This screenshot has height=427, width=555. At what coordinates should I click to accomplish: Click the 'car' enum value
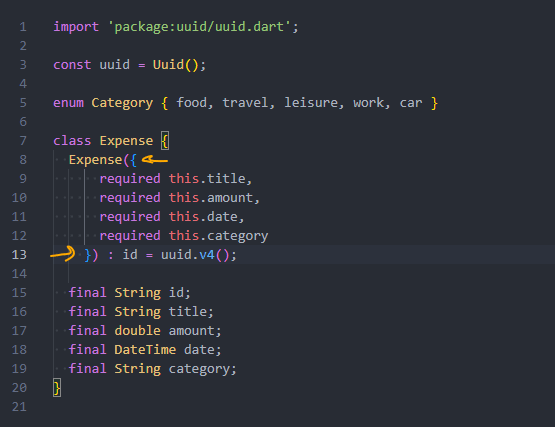point(411,103)
